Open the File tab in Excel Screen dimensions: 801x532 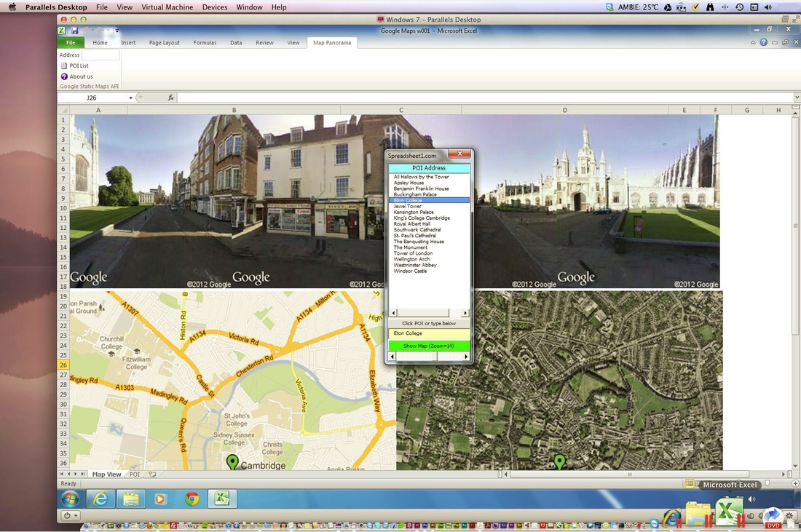click(x=71, y=42)
